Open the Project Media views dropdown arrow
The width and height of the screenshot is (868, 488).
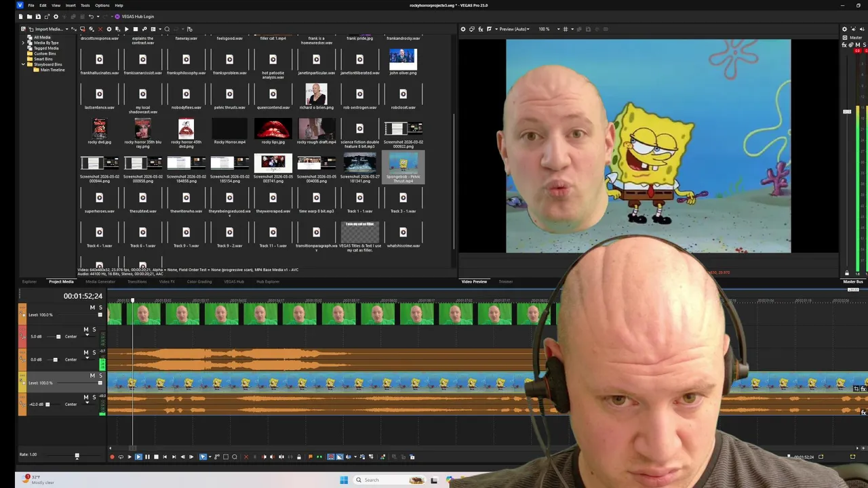pos(160,29)
